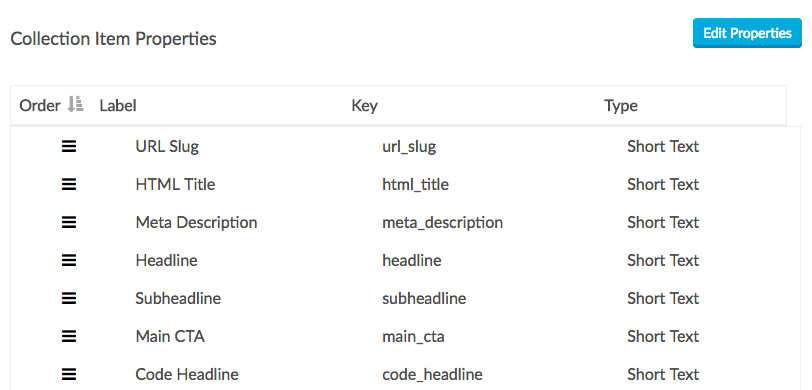
Task: Select the Main CTA drag handle
Action: click(x=69, y=337)
